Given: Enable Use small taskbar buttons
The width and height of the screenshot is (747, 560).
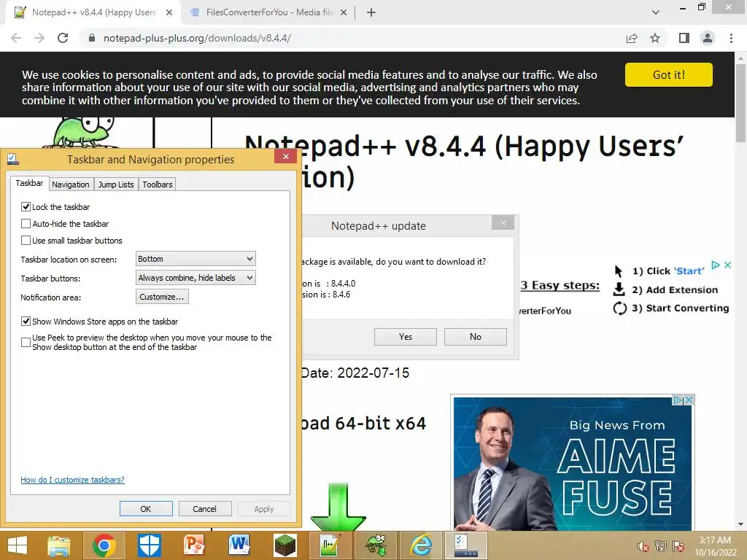Looking at the screenshot, I should pyautogui.click(x=26, y=240).
